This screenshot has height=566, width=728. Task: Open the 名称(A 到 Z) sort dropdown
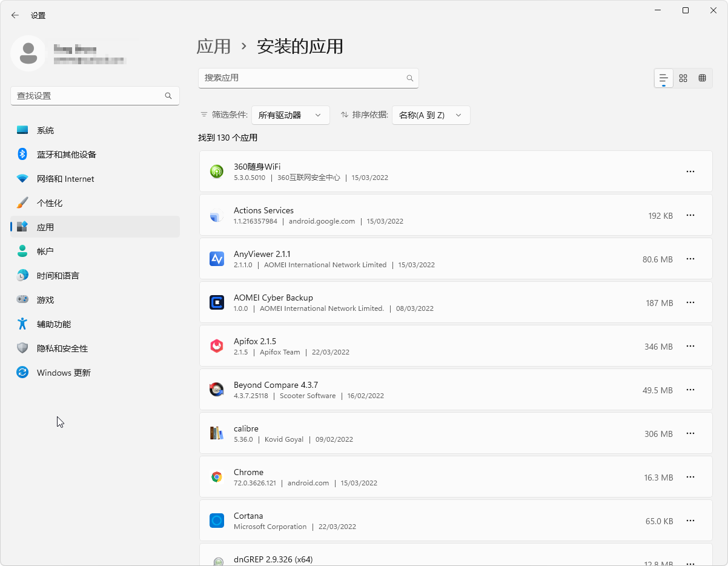pos(431,115)
